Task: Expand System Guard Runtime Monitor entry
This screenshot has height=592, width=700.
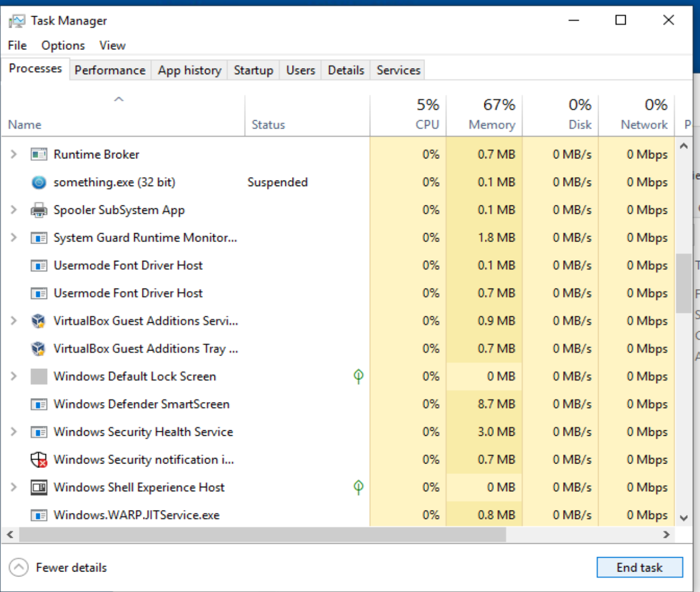Action: click(x=14, y=238)
